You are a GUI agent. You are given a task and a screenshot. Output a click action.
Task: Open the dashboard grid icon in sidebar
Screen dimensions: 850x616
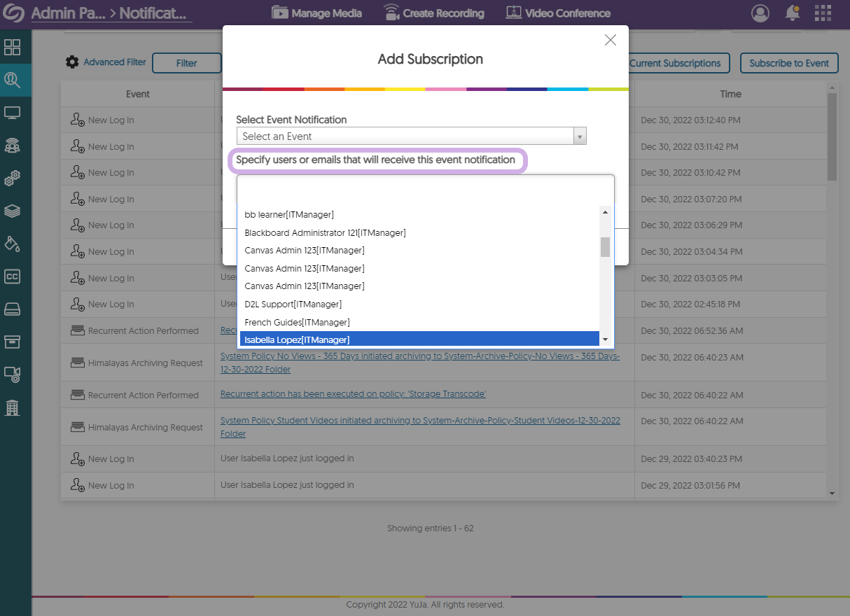[12, 48]
